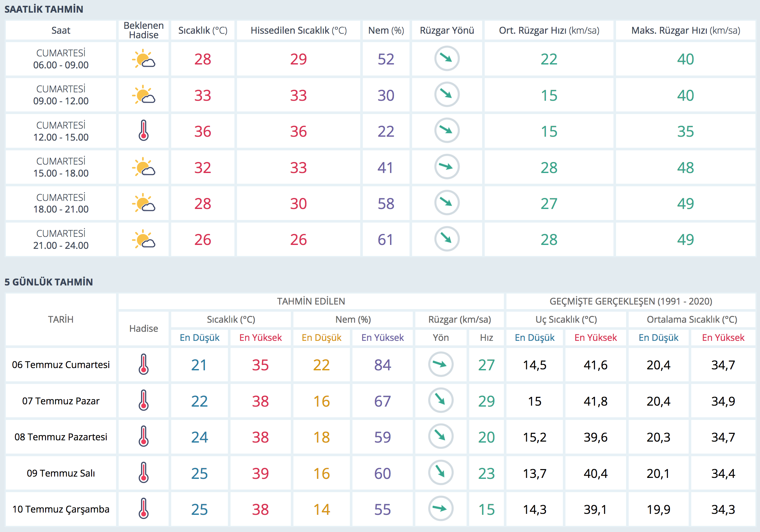Click the wind arrow icon for 09 Temmuz Salı
This screenshot has height=532, width=760.
pos(440,472)
